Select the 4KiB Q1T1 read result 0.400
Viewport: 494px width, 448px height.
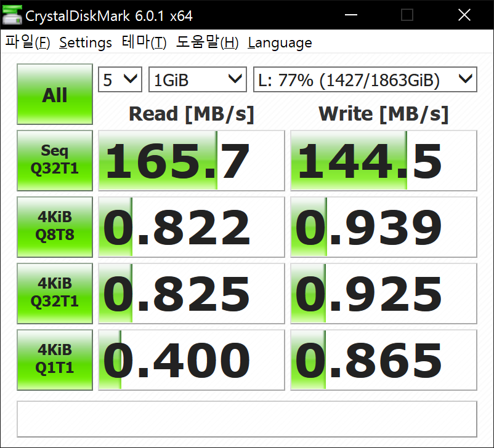(x=192, y=360)
